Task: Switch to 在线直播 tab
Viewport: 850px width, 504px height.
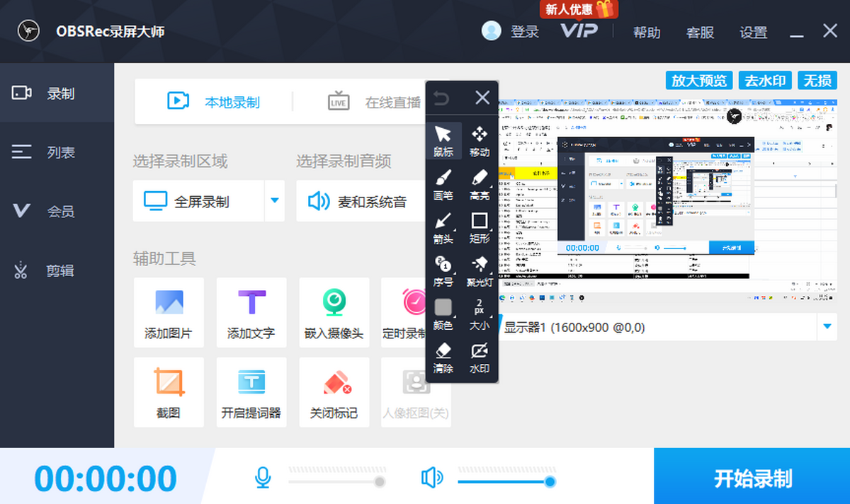Action: pyautogui.click(x=375, y=102)
